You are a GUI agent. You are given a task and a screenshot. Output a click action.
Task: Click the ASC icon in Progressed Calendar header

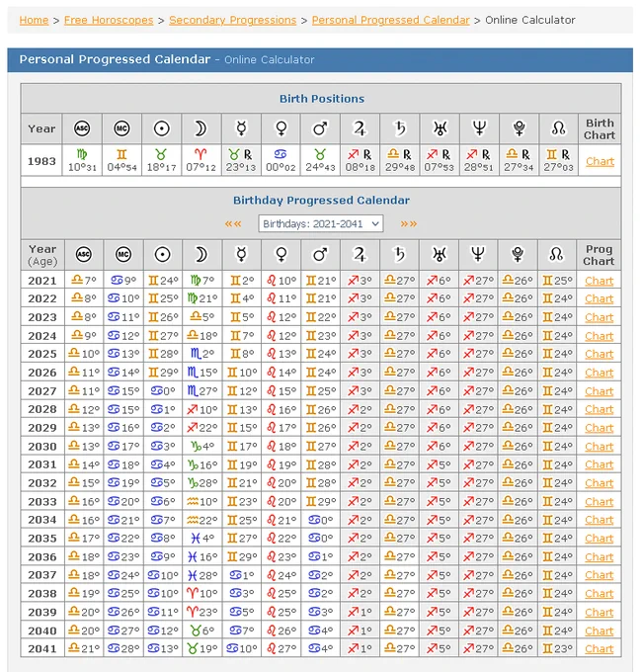[84, 255]
